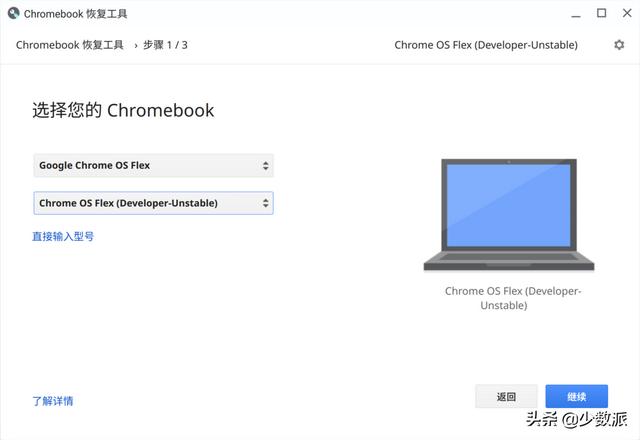Maximize the recovery tool window

tap(601, 13)
